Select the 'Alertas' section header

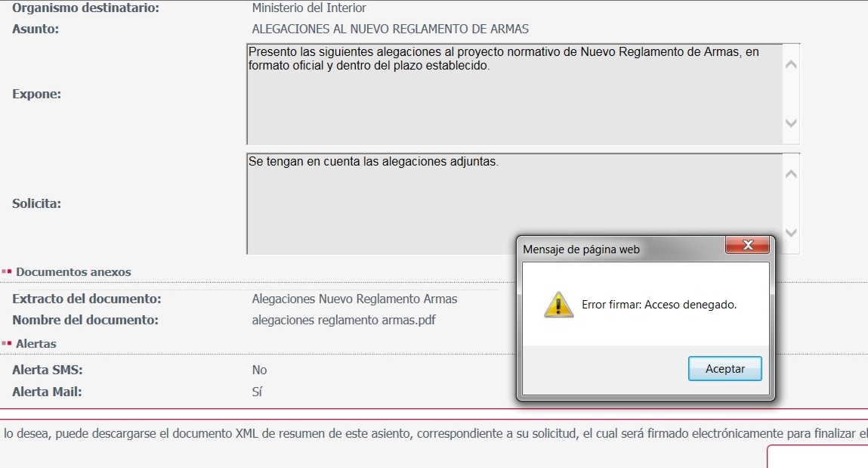36,343
